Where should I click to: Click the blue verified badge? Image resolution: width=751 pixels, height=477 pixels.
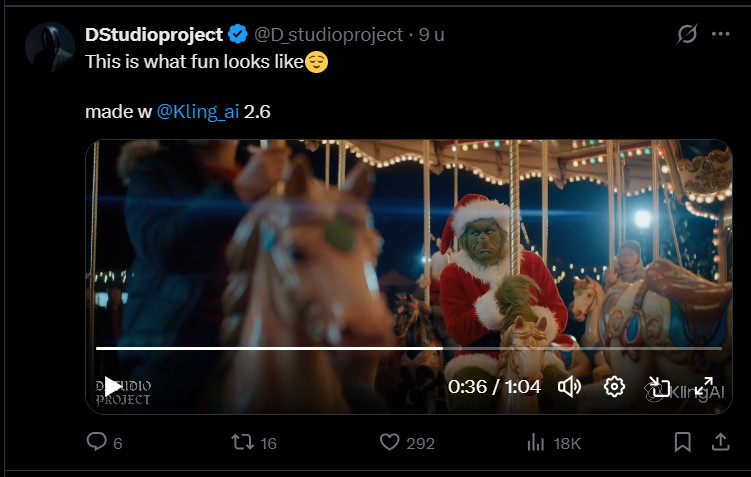(238, 34)
